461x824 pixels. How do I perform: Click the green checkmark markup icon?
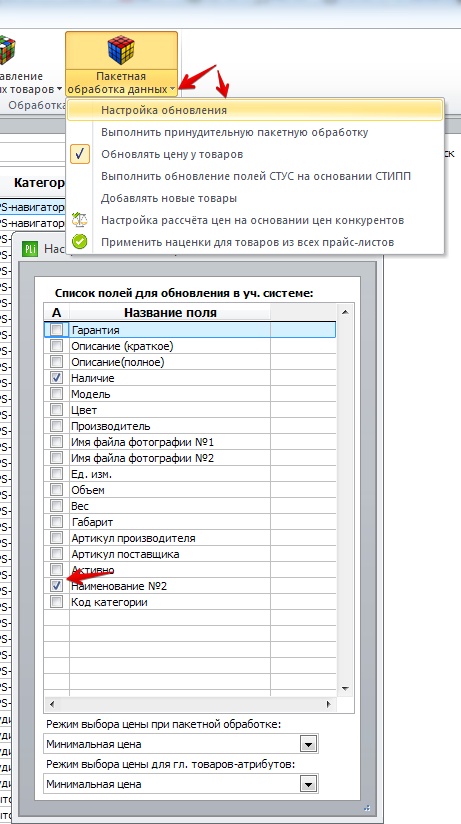click(x=79, y=242)
